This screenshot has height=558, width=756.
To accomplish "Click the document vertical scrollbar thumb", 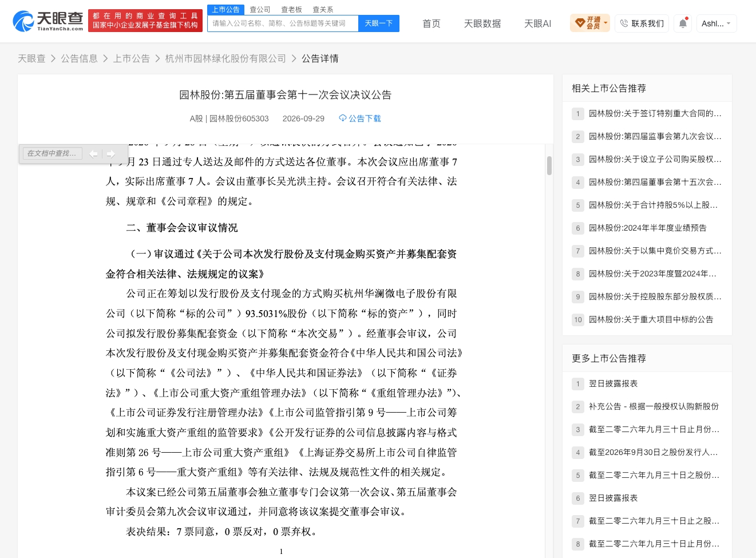I will point(549,165).
